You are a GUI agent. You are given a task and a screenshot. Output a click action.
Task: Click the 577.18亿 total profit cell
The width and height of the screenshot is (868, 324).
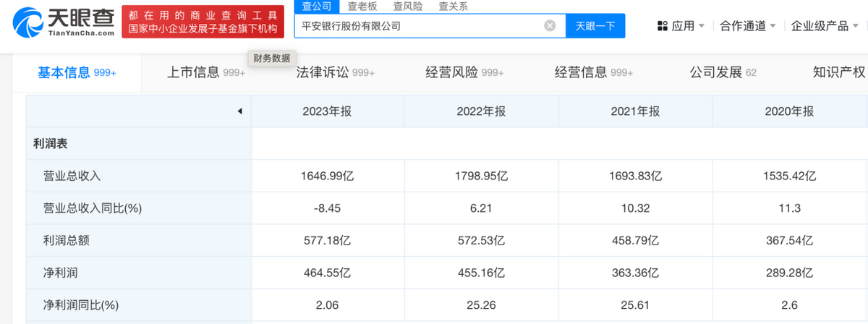point(328,240)
